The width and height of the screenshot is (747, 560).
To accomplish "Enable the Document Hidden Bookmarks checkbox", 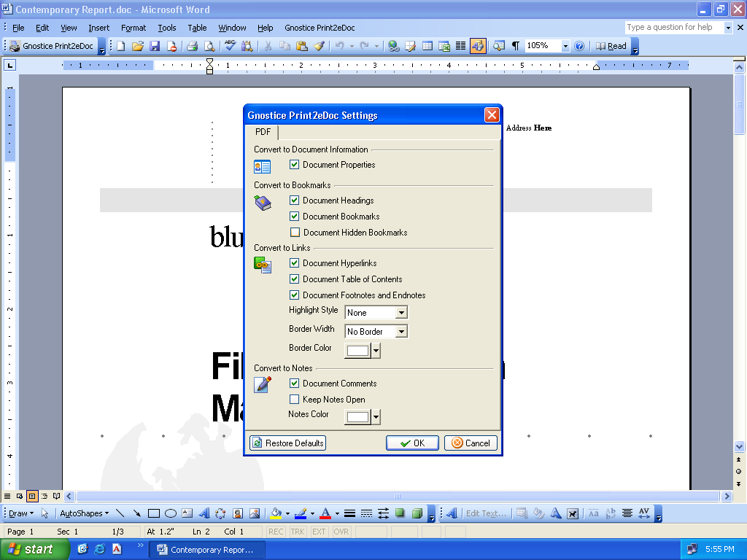I will 295,233.
